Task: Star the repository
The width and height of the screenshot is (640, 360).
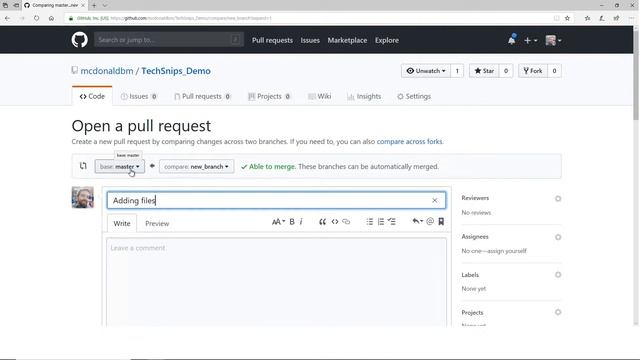Action: [x=484, y=71]
